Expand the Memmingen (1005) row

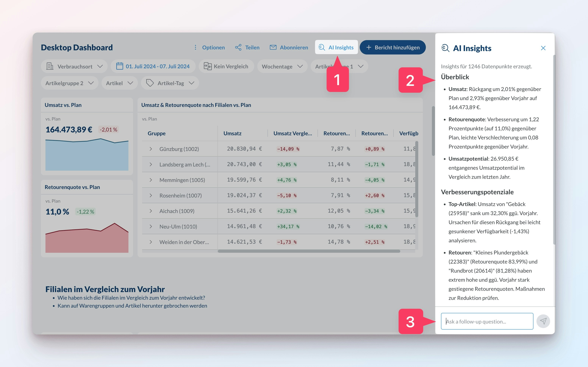pyautogui.click(x=151, y=180)
